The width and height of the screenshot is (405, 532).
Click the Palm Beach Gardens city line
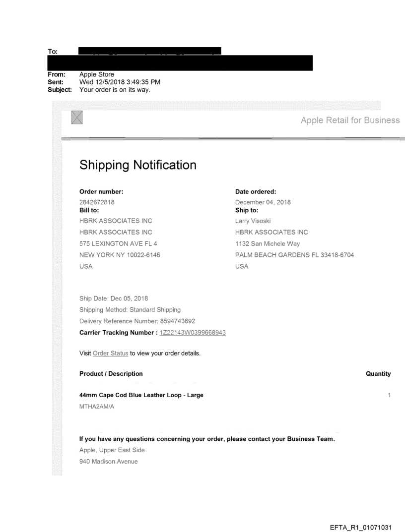pos(301,254)
